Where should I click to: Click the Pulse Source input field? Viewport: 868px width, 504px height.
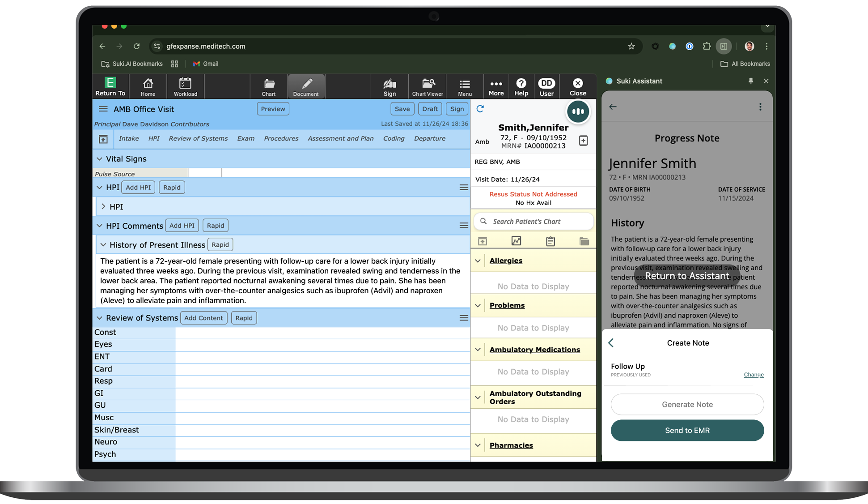point(205,173)
